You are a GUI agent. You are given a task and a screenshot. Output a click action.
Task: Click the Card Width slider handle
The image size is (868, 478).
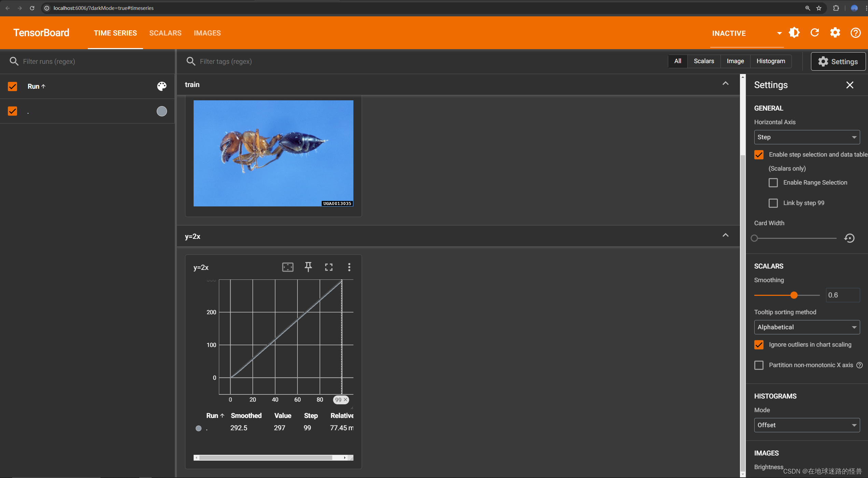point(755,238)
